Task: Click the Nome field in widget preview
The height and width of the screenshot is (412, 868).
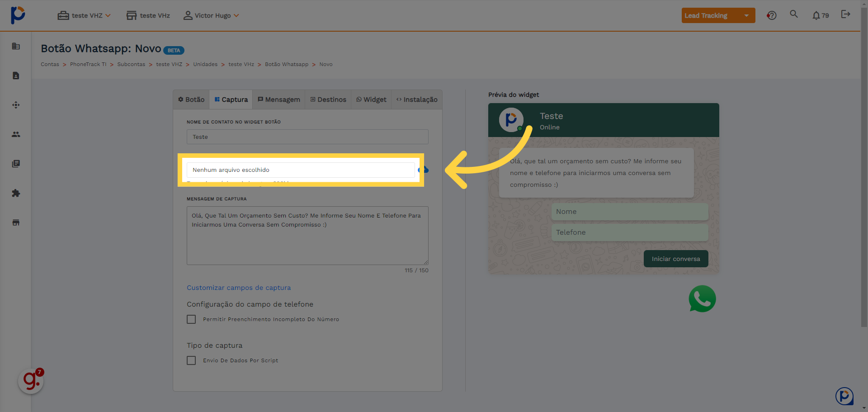Action: (630, 212)
